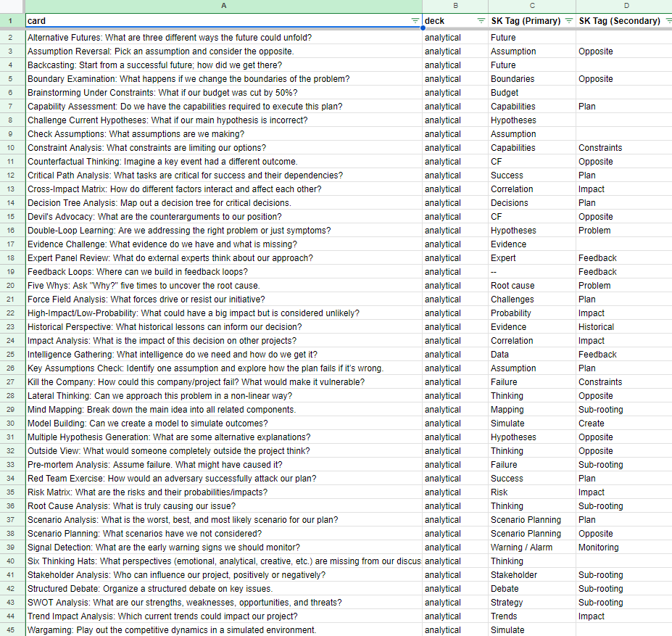Viewport: 672px width, 636px height.
Task: Select the 'Alternative Futures' card cell
Action: point(224,37)
